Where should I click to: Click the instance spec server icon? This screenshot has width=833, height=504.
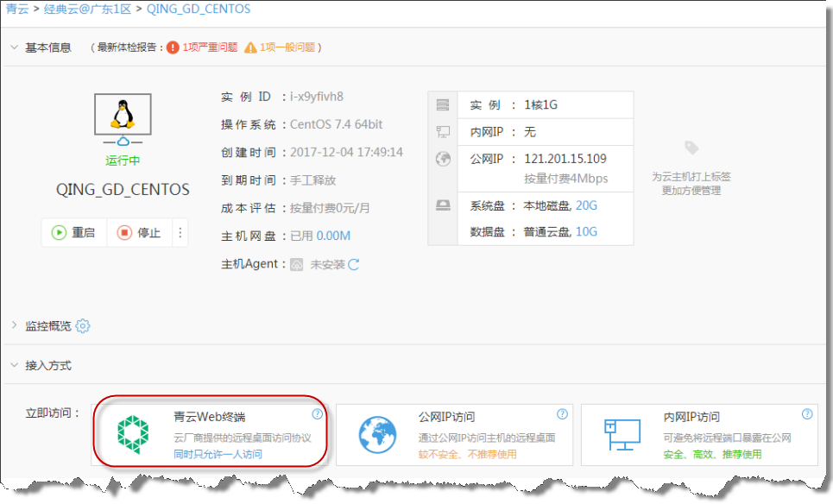click(443, 104)
